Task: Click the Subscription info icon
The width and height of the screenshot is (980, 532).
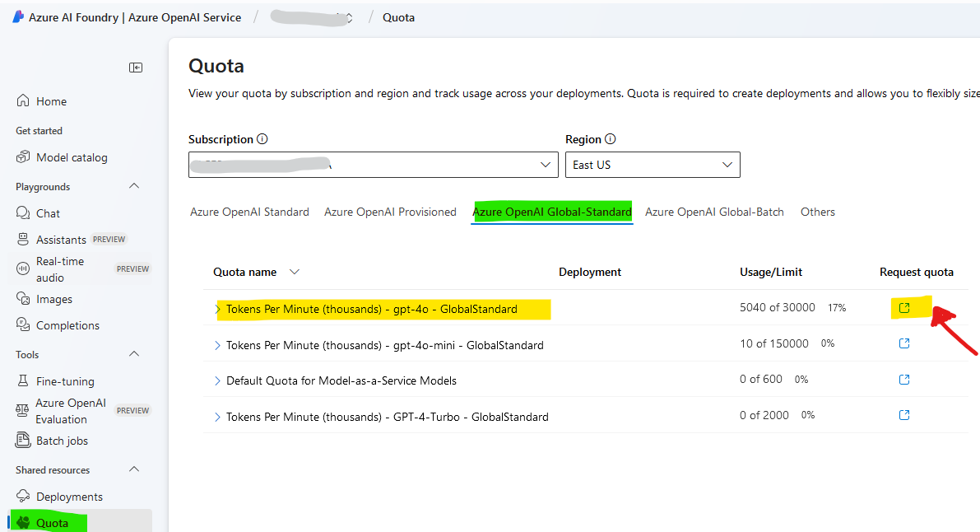Action: 262,139
